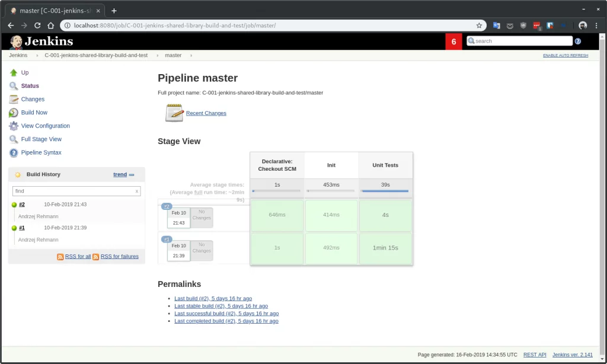Image resolution: width=607 pixels, height=364 pixels.
Task: Click build #1 green status ball
Action: point(14,228)
